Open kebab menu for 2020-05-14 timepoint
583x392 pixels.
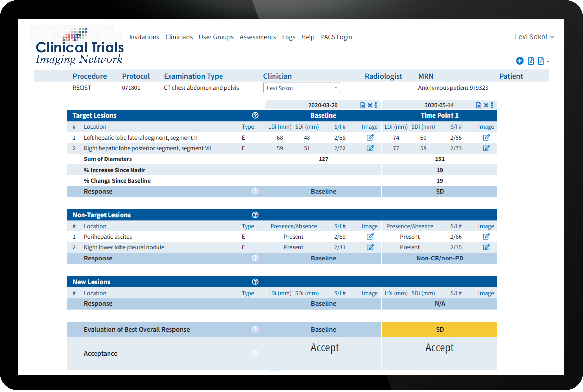[492, 105]
